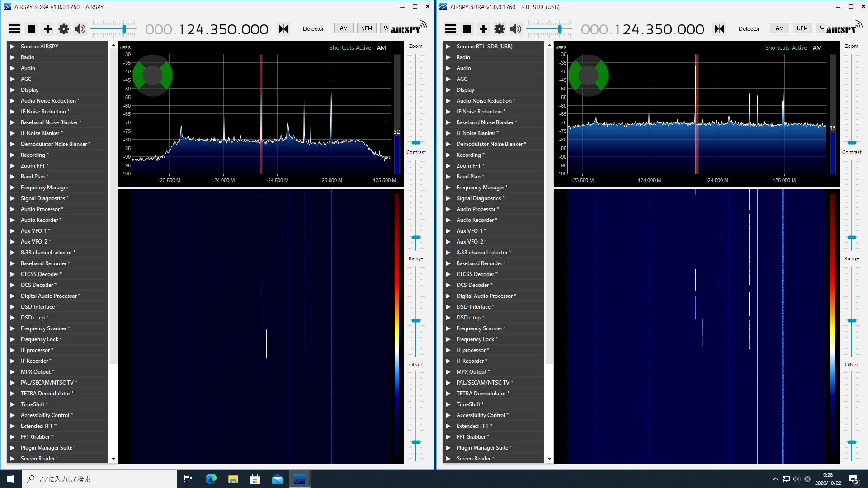Expand AGC panel in AIRSPY window
Screen dimensions: 868x488
click(x=58, y=79)
